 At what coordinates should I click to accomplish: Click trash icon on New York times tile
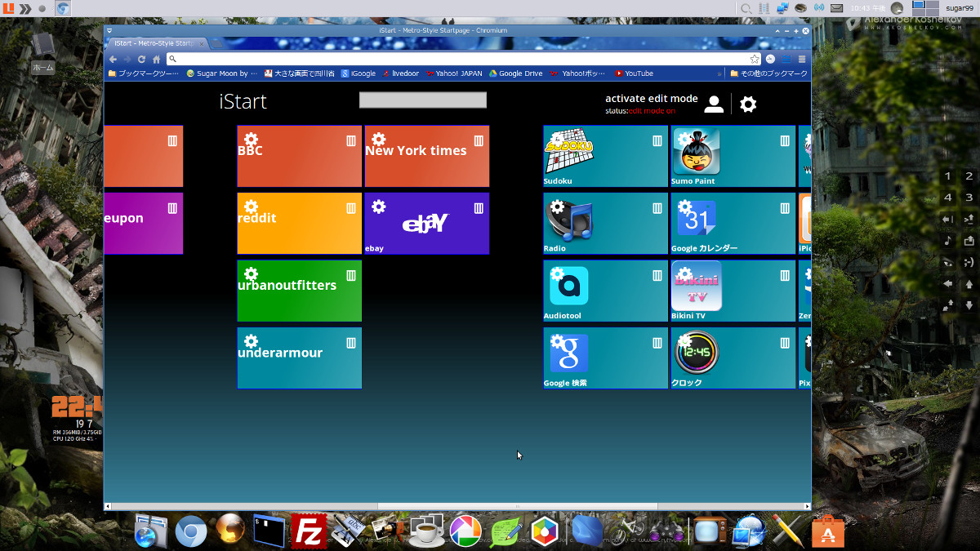479,140
